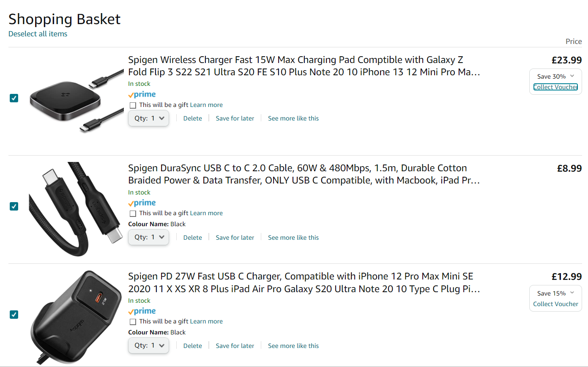Viewport: 588px width, 367px height.
Task: Open the Qty dropdown for the Wireless Charger
Action: coord(149,118)
